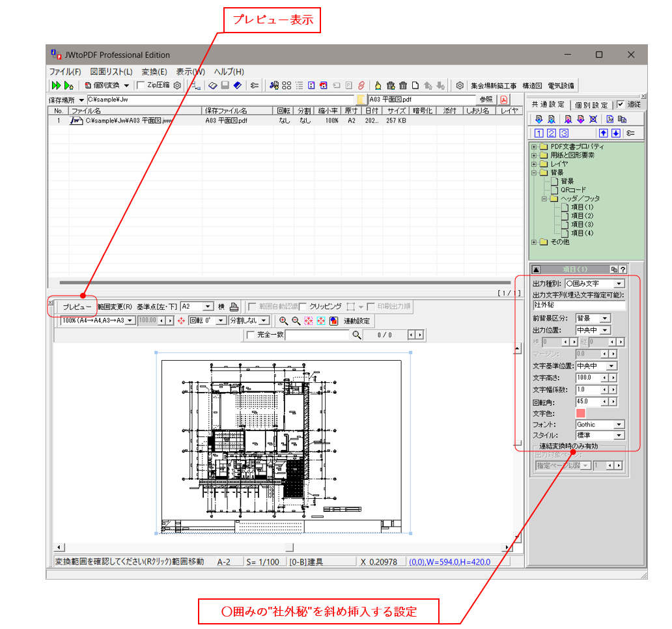Start batch conversion with the double green arrows icon
The height and width of the screenshot is (629, 672).
[x=56, y=85]
